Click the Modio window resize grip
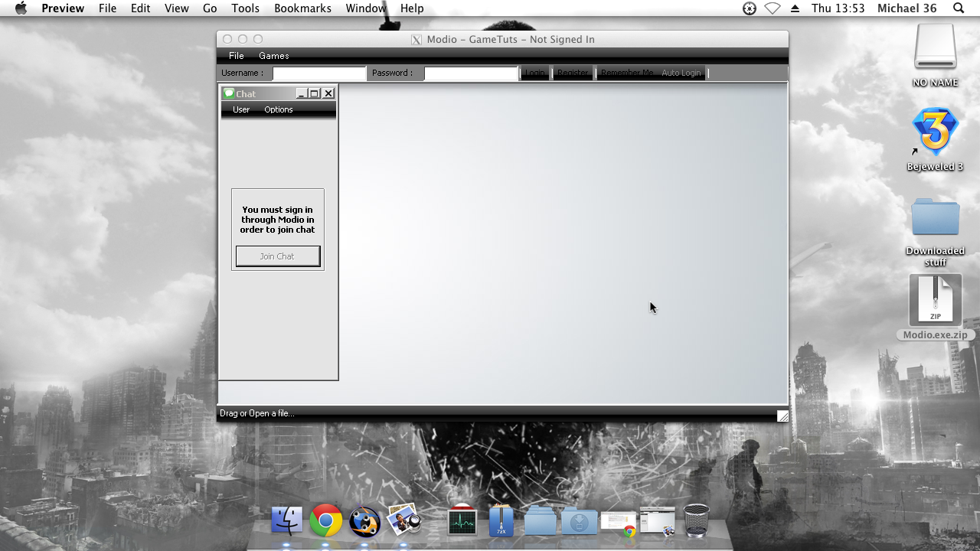The image size is (980, 551). coord(782,416)
